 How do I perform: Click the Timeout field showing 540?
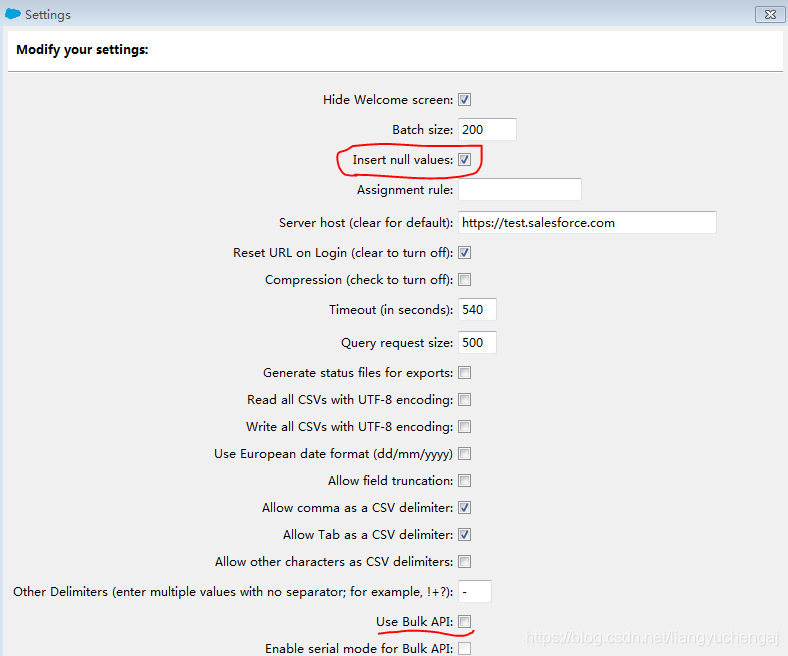coord(477,310)
